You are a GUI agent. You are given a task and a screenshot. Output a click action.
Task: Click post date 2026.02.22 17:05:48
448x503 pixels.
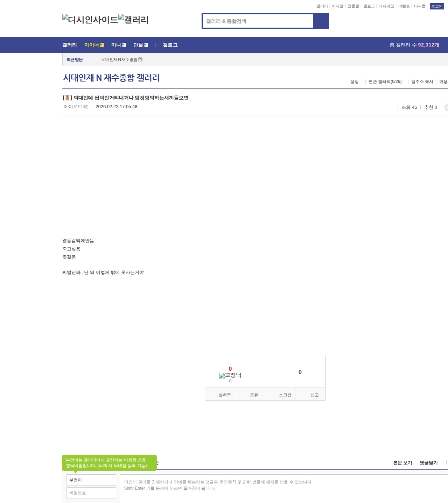pyautogui.click(x=117, y=107)
